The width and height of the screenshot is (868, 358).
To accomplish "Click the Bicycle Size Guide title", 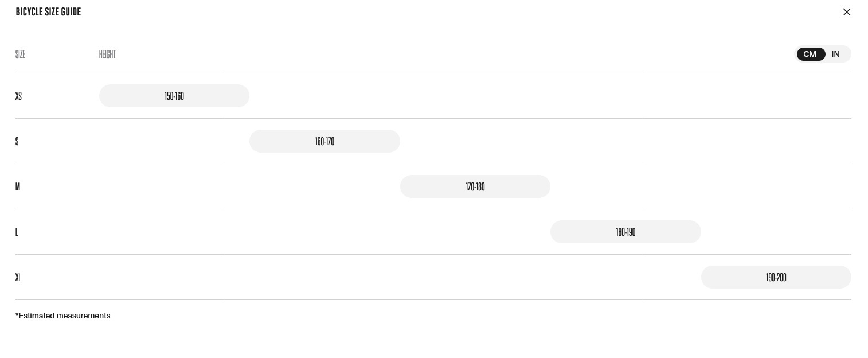I will [48, 11].
